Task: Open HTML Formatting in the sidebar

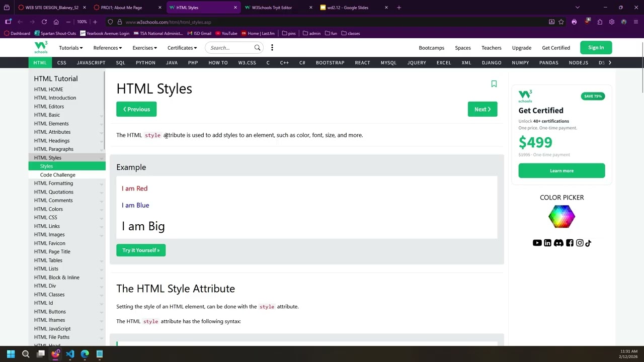Action: 53,184
